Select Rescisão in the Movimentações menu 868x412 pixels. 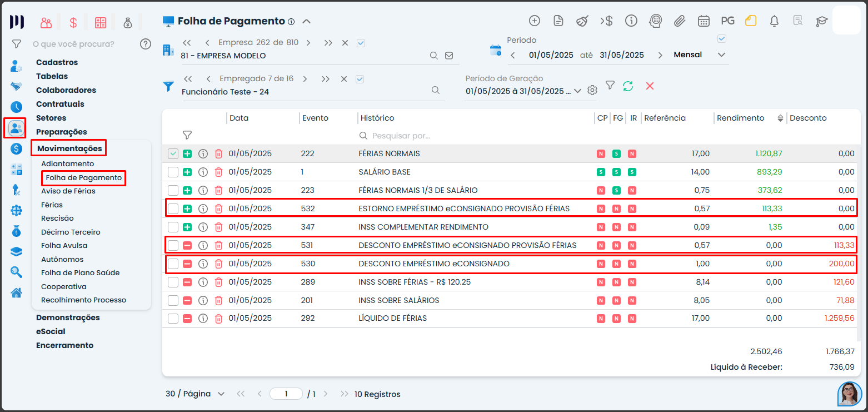coord(57,219)
